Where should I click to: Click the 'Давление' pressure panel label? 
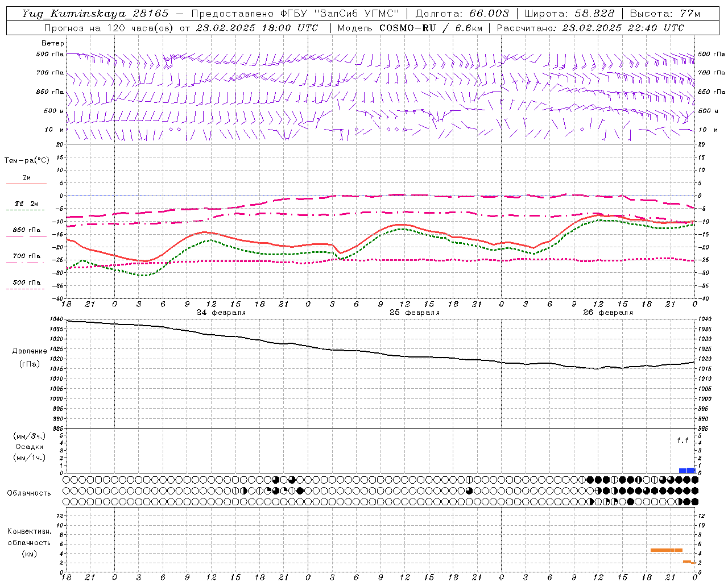tap(30, 351)
